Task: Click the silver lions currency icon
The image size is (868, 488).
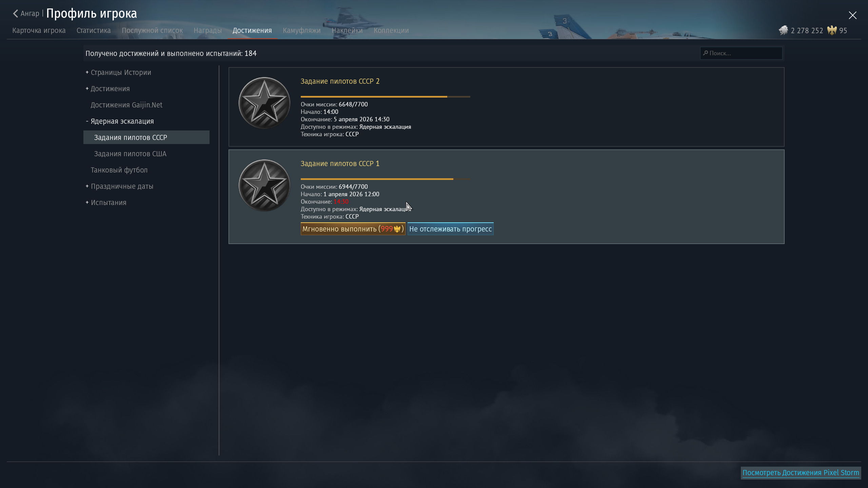Action: click(783, 30)
